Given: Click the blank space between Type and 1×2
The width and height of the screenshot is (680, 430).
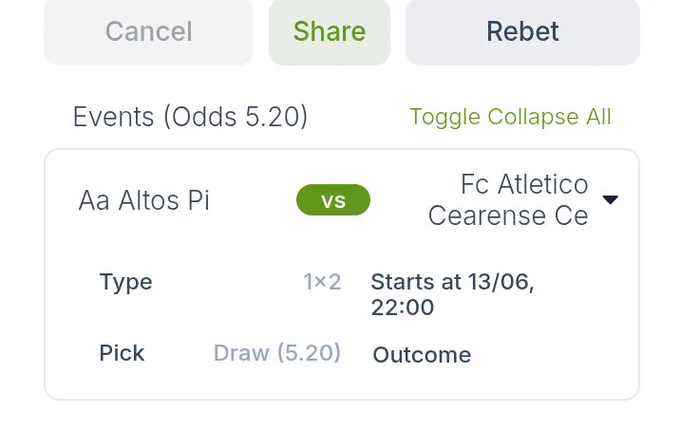Looking at the screenshot, I should [227, 282].
